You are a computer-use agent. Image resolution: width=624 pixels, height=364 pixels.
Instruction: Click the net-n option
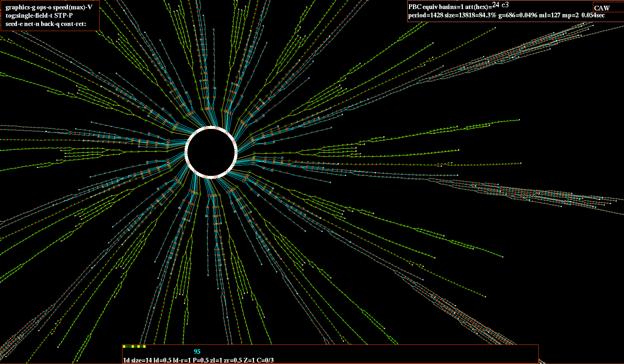point(32,24)
